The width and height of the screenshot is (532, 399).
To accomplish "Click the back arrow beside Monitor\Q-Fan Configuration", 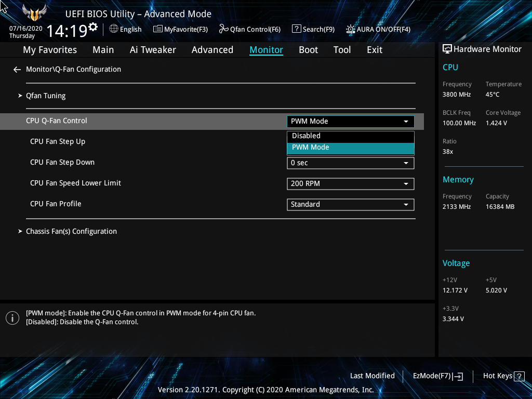I will pyautogui.click(x=17, y=70).
